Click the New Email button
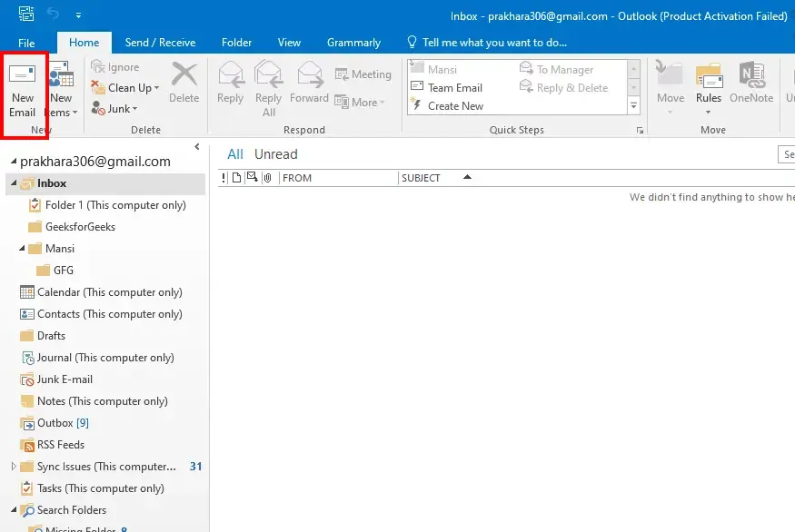 point(23,91)
